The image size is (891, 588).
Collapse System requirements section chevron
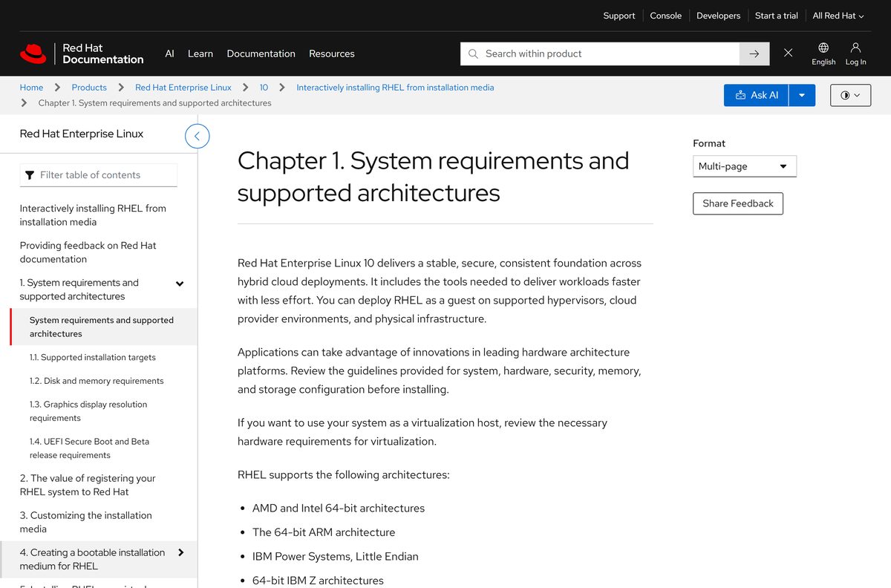click(x=180, y=284)
